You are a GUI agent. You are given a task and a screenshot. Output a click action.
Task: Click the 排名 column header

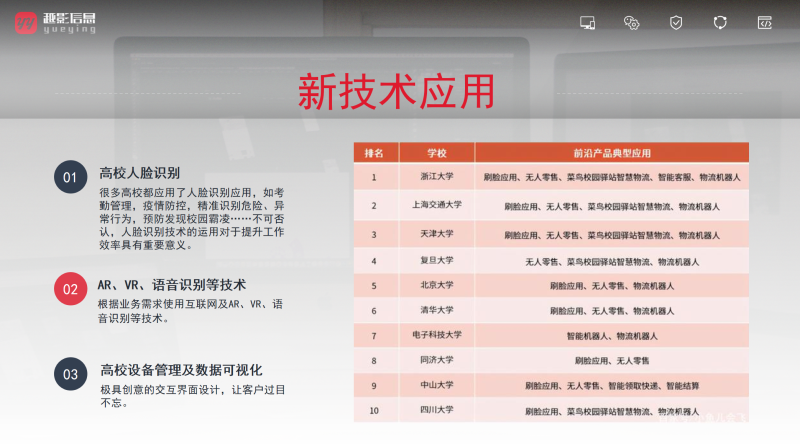pos(374,153)
